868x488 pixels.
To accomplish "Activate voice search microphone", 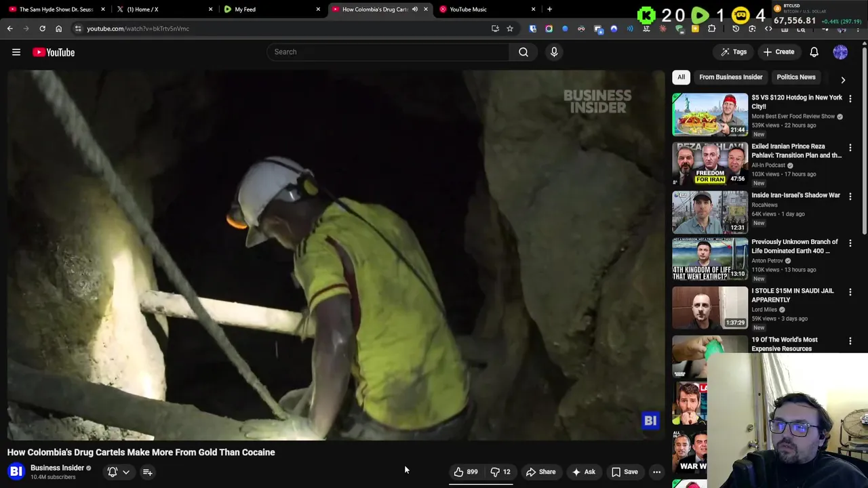I will click(x=554, y=52).
